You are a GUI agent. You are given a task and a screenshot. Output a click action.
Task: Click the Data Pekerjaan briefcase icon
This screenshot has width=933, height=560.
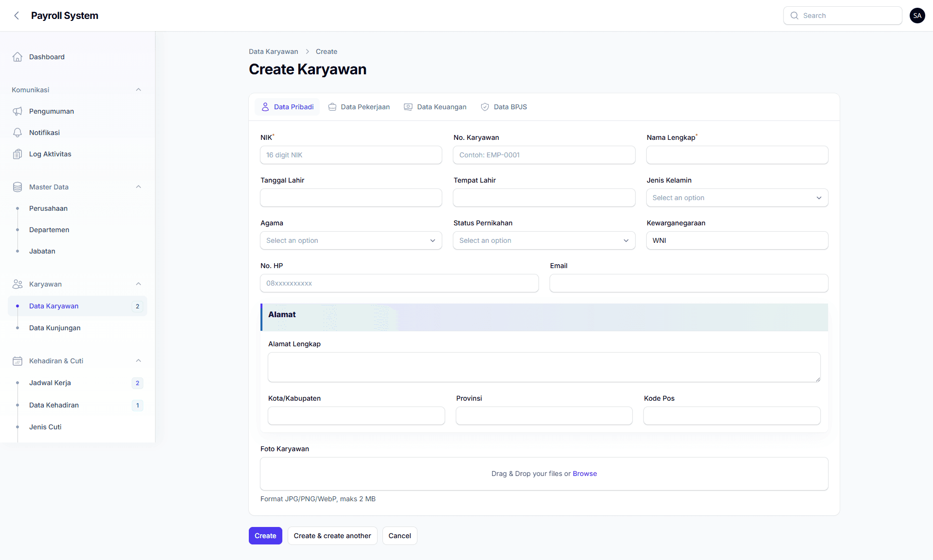(x=332, y=107)
